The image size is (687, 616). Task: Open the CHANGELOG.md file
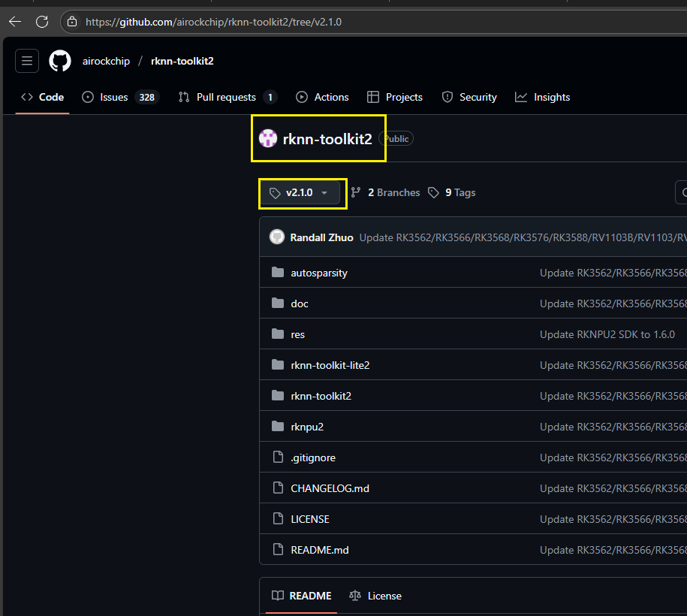point(330,488)
